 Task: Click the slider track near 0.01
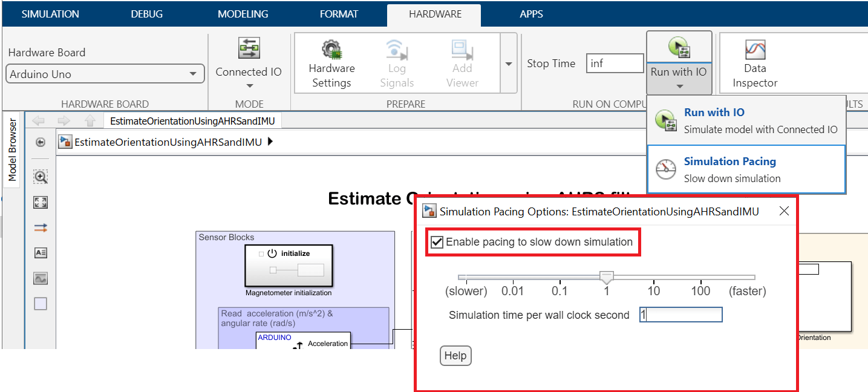tap(513, 277)
